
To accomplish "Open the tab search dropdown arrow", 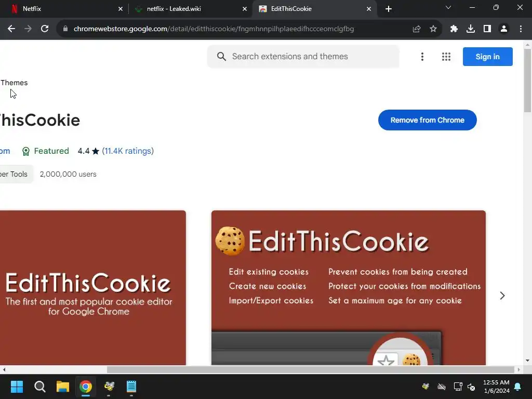I will pyautogui.click(x=448, y=7).
